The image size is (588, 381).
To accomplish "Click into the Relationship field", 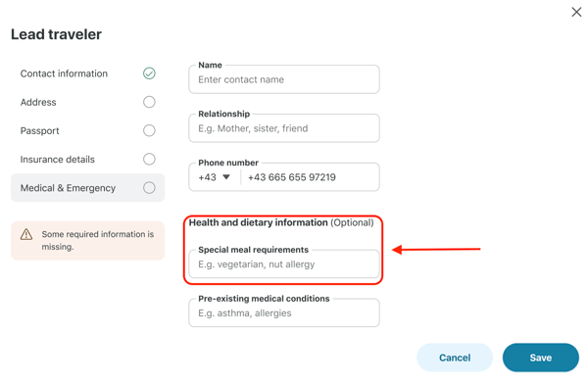I will (x=284, y=128).
